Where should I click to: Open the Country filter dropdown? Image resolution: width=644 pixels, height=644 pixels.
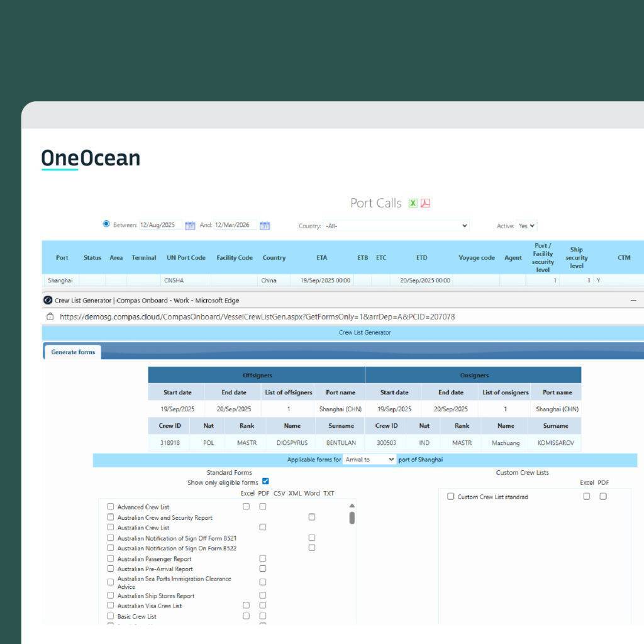pyautogui.click(x=396, y=226)
